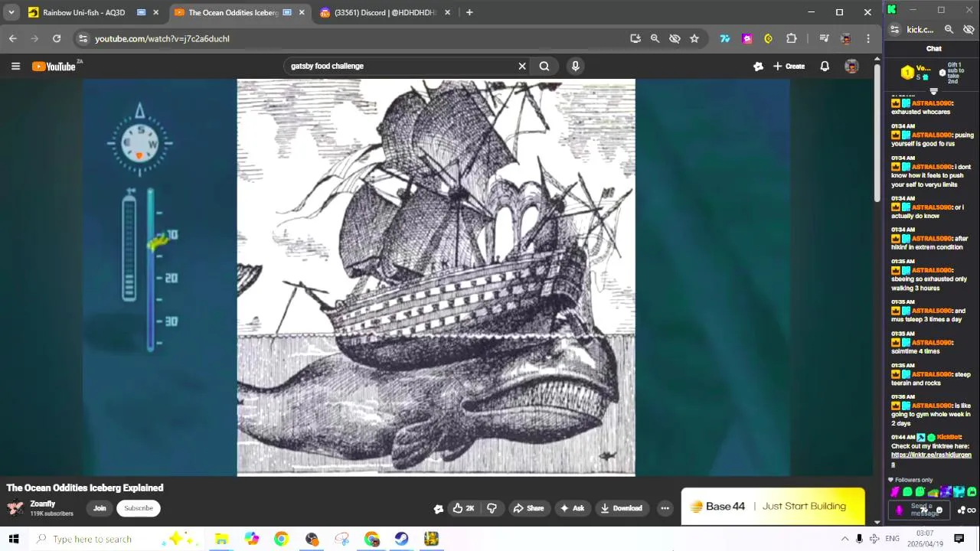The image size is (980, 551).
Task: Reload the YouTube page
Action: [x=57, y=38]
